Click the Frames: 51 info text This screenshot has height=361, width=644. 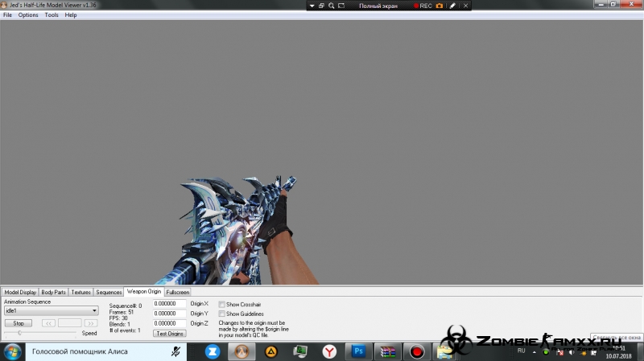coord(122,312)
